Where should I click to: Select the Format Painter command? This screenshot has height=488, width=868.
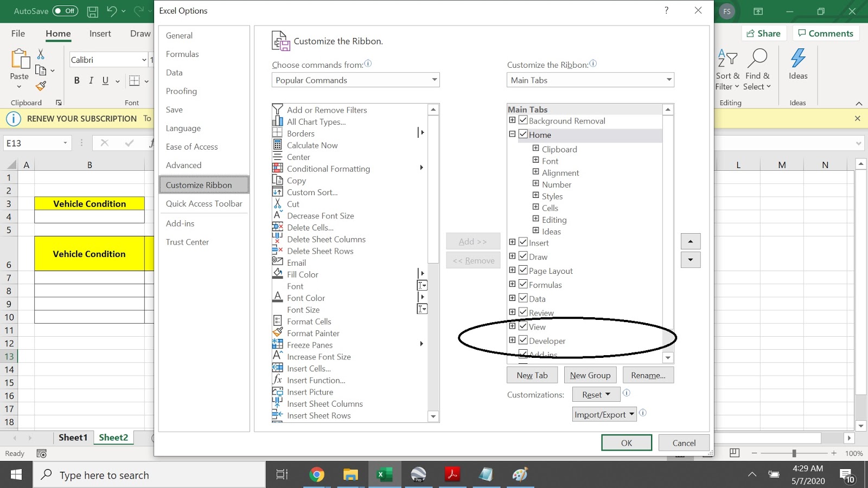point(312,333)
